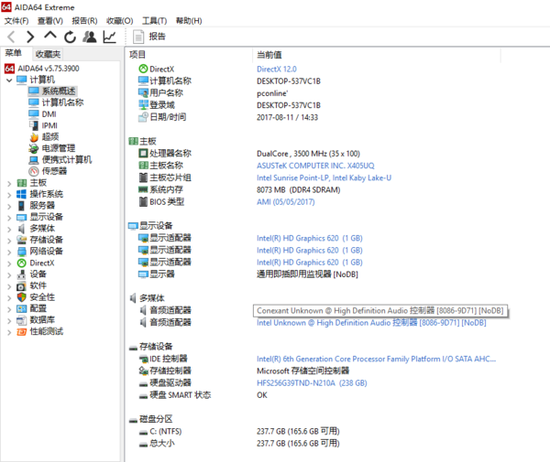Switch to the 菜单 tab

[x=13, y=53]
